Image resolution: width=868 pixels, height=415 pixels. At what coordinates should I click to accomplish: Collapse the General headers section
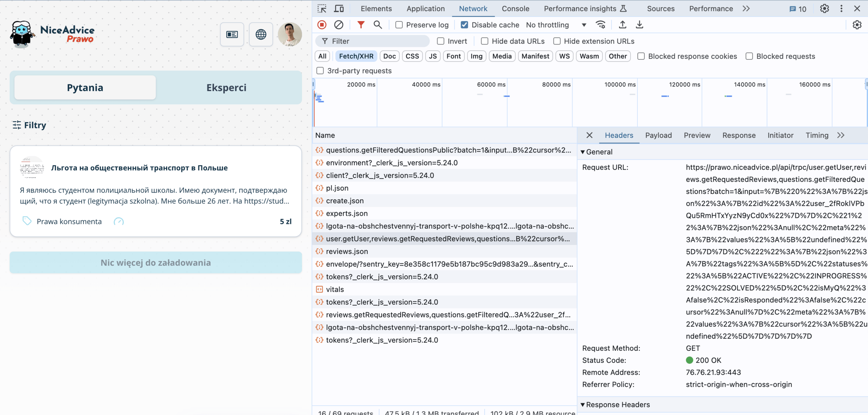(x=583, y=152)
